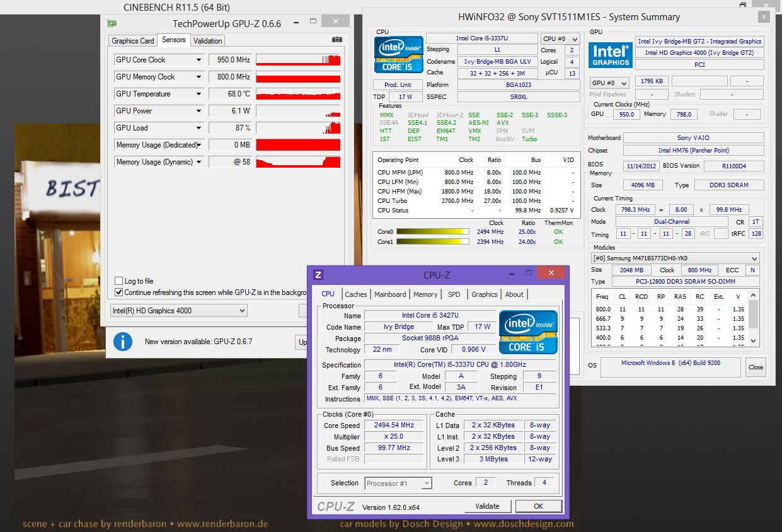782x532 pixels.
Task: Click the CPU HFM (Max) operating point row
Action: click(476, 192)
